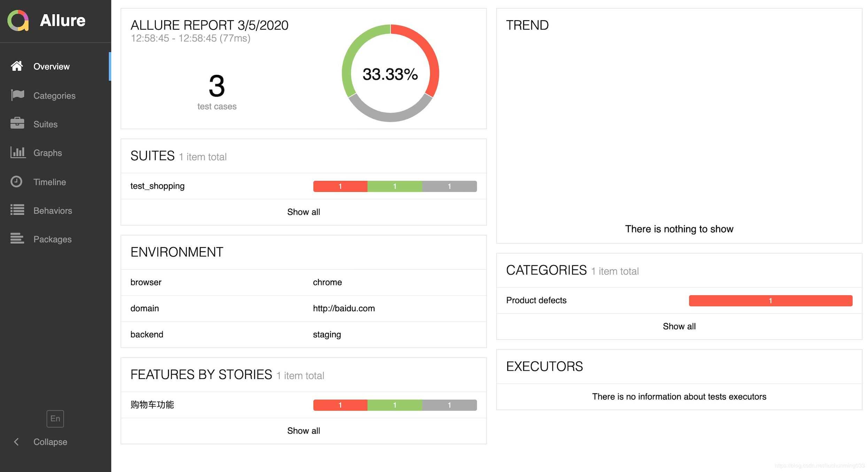Open the Suites menu item
This screenshot has height=472, width=868.
pyautogui.click(x=45, y=124)
